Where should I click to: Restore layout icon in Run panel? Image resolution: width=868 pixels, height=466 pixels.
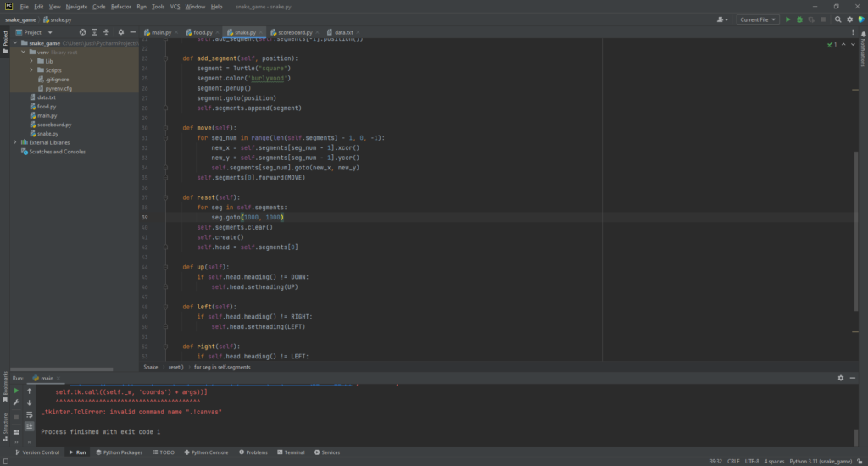16,432
